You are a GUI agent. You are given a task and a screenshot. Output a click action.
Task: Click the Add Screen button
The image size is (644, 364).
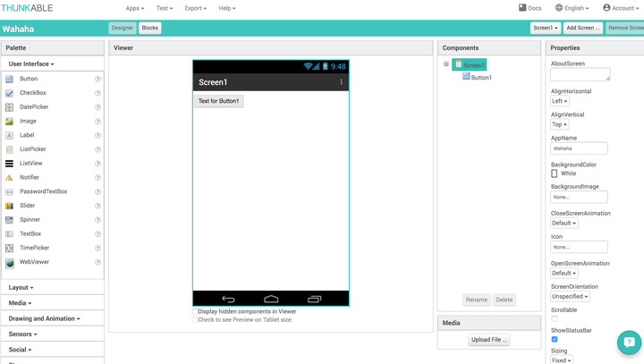tap(583, 28)
